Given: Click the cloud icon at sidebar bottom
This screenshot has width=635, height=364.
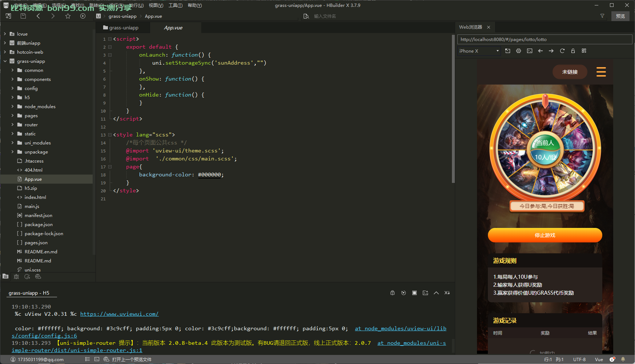Looking at the screenshot, I should 38,277.
